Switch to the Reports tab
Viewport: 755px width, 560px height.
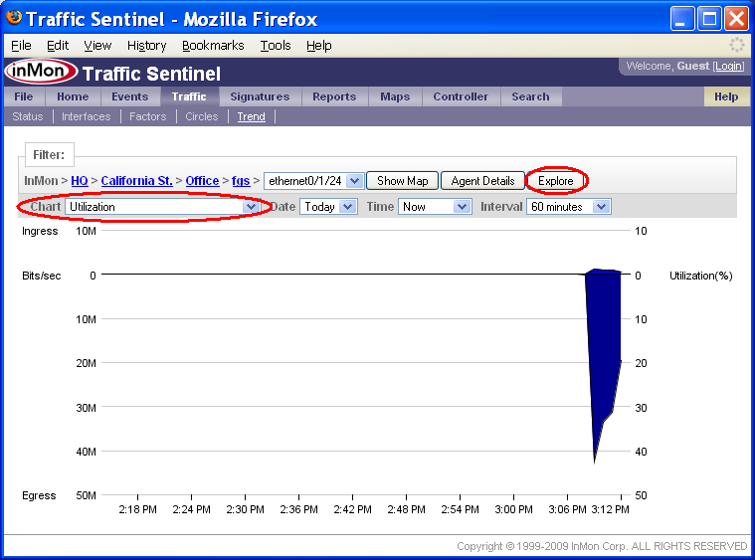[x=334, y=96]
